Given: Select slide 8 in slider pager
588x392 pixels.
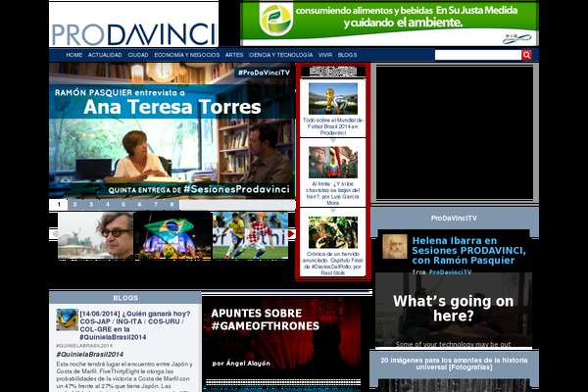Looking at the screenshot, I should click(171, 205).
